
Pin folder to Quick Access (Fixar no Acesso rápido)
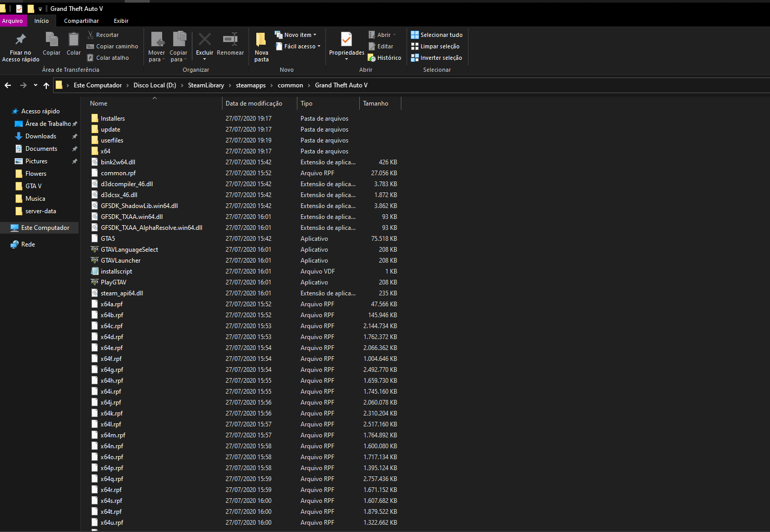coord(20,47)
